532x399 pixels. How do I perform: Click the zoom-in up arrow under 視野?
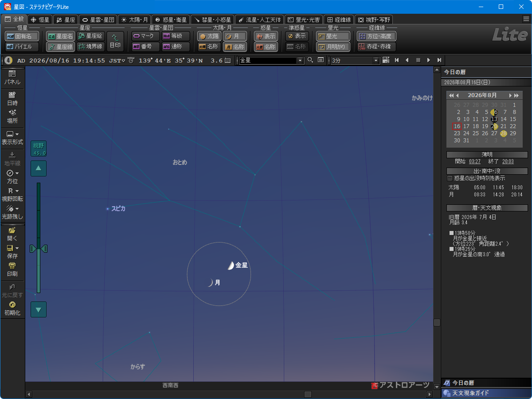(39, 168)
